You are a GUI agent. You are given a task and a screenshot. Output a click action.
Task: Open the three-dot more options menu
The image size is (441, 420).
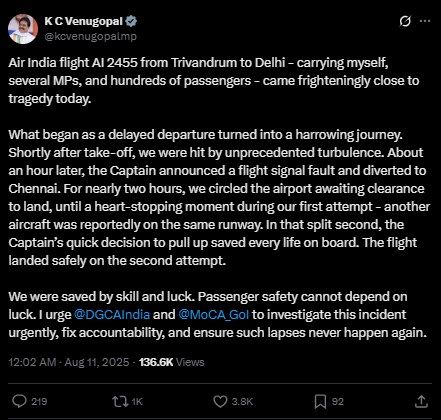[425, 21]
